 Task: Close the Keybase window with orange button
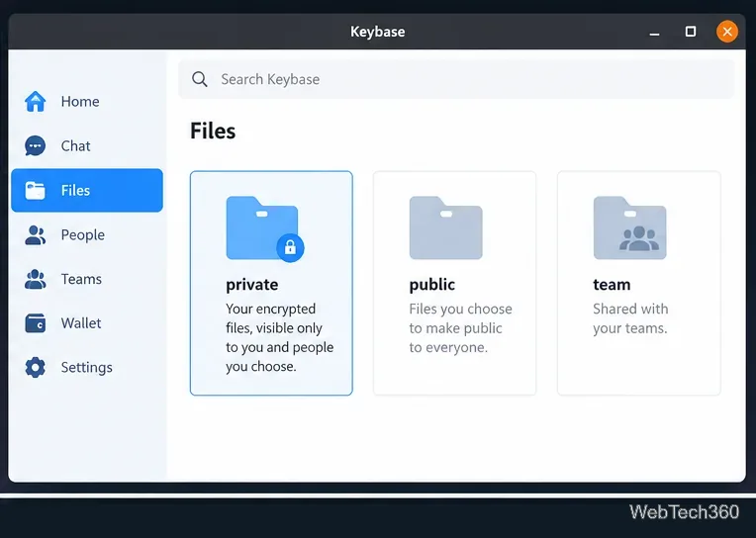[727, 32]
